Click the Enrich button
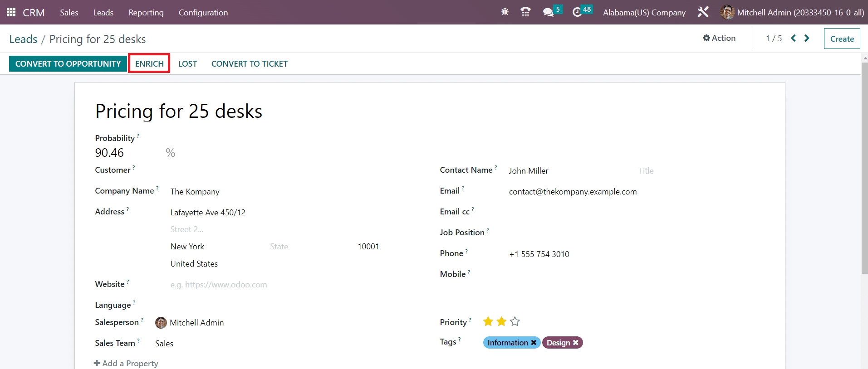868x369 pixels. coord(149,63)
